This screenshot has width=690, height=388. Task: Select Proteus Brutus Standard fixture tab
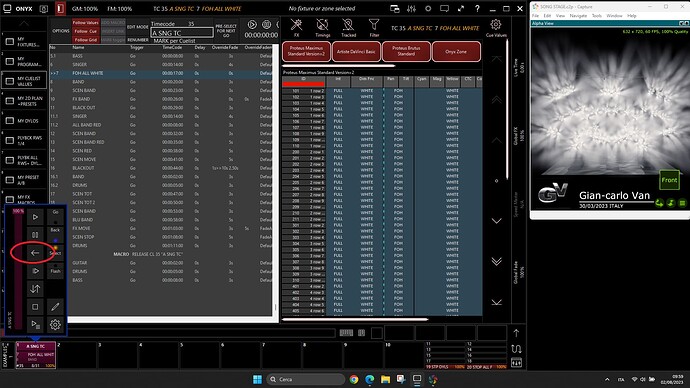tap(406, 51)
